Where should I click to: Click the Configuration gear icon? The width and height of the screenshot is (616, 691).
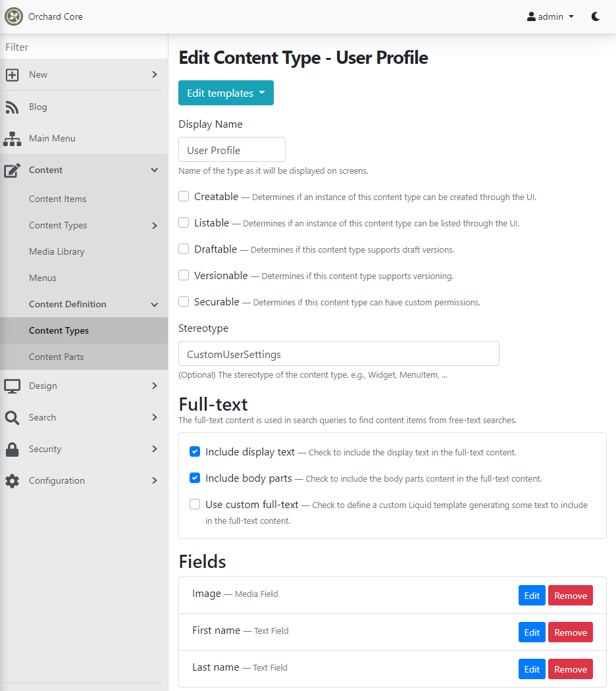pos(13,481)
